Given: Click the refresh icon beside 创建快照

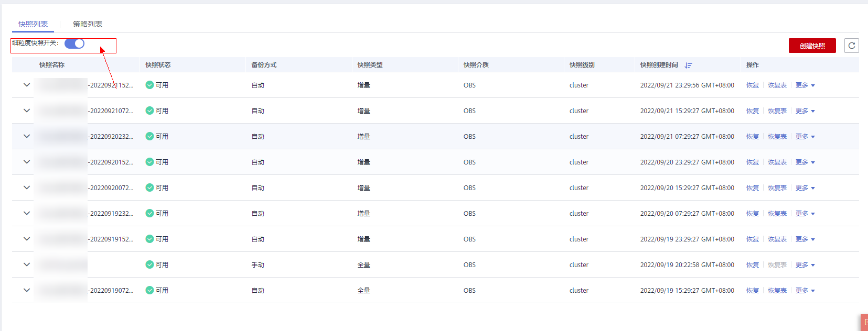Looking at the screenshot, I should point(851,46).
